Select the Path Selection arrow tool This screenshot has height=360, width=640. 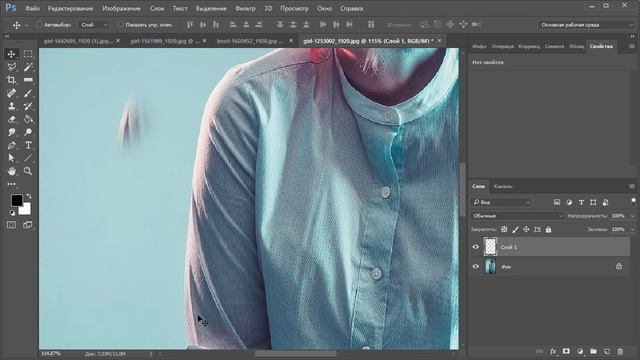pyautogui.click(x=11, y=158)
